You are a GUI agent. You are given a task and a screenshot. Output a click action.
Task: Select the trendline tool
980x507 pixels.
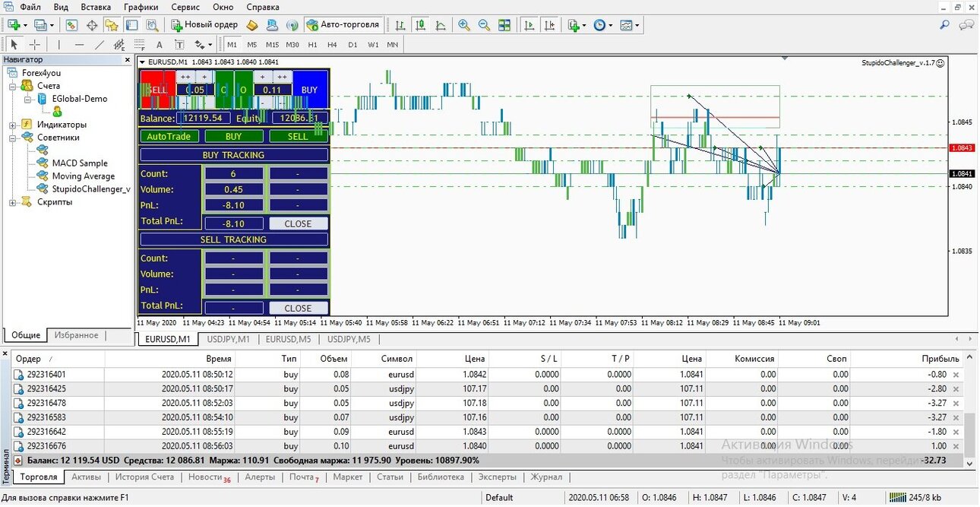99,45
